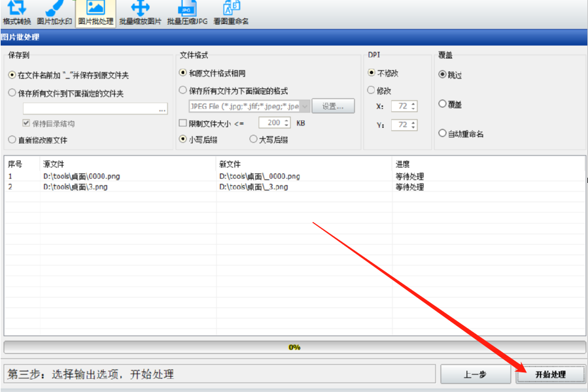This screenshot has width=588, height=392.
Task: Open the 批量缩放图片 batch resize tool
Action: [140, 13]
